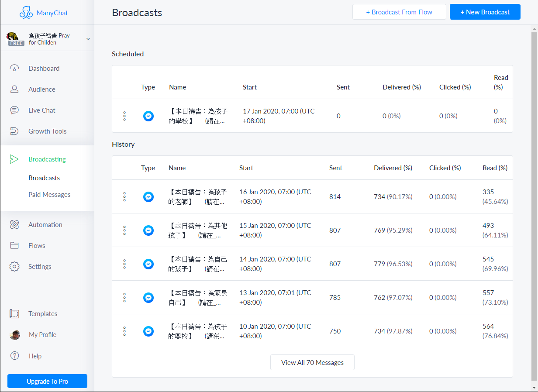Open the Audience section
The width and height of the screenshot is (538, 392).
coord(41,89)
